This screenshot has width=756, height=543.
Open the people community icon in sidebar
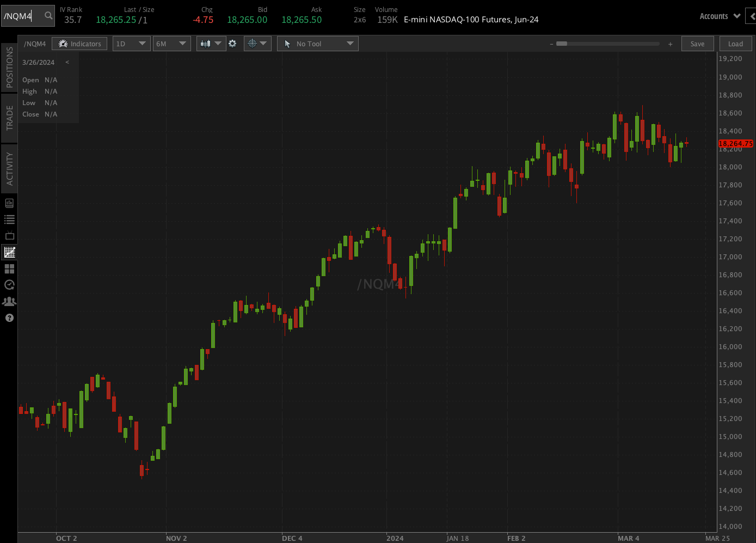[9, 301]
